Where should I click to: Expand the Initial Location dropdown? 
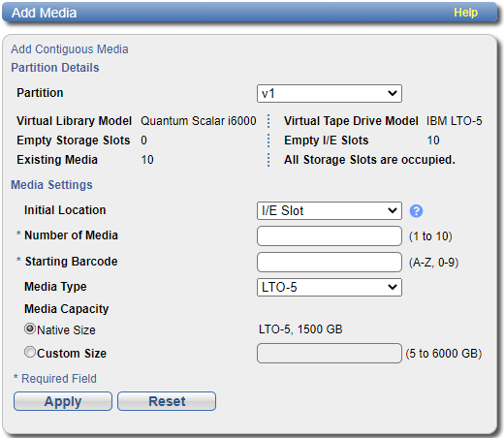[330, 211]
